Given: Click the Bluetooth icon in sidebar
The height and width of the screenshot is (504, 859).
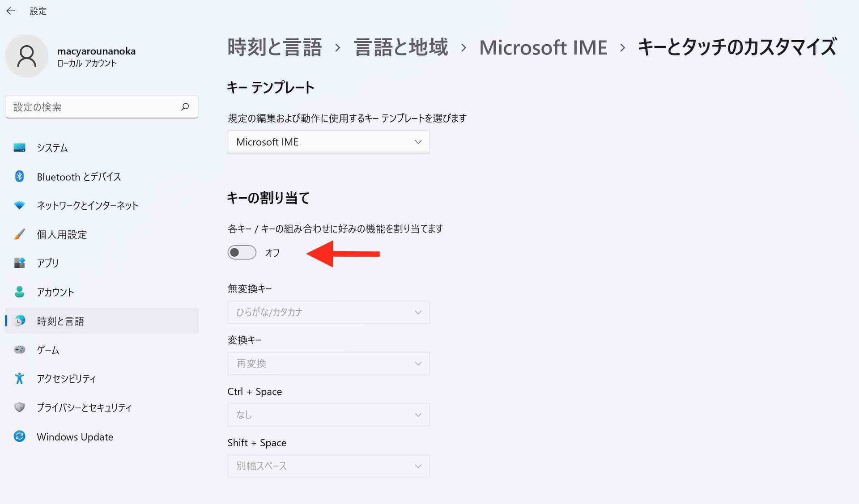Looking at the screenshot, I should click(x=19, y=176).
